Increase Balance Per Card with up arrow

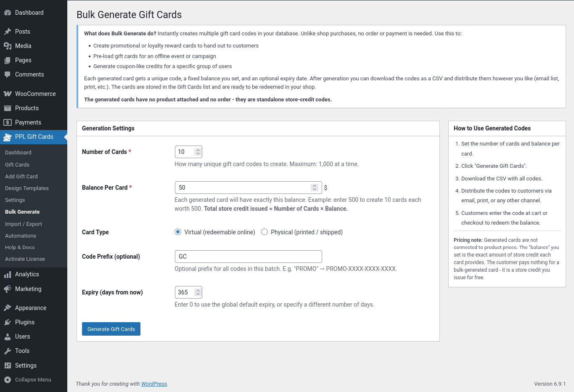point(314,185)
